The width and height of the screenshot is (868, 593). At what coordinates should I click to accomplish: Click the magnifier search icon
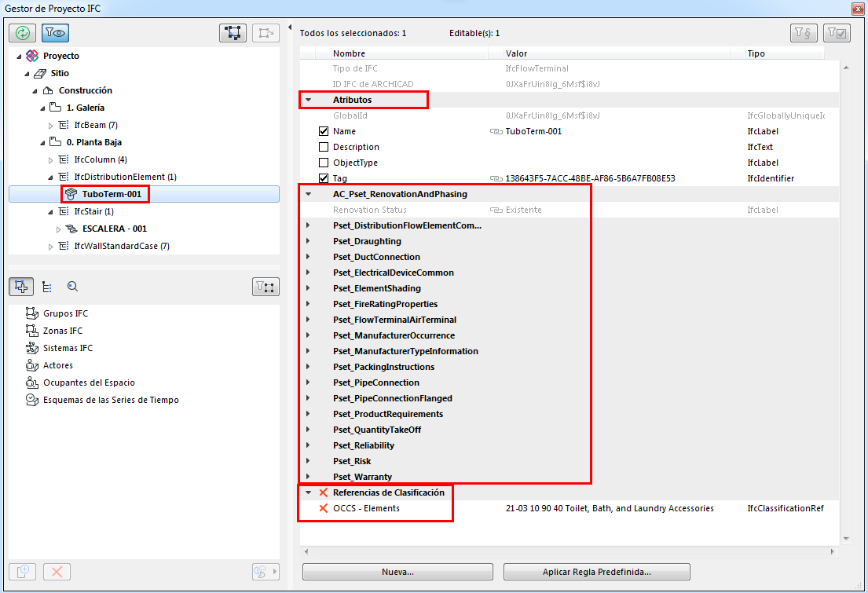pyautogui.click(x=72, y=286)
